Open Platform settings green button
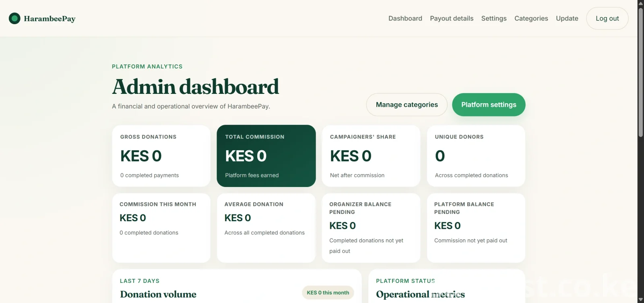This screenshot has width=644, height=303. (x=489, y=105)
